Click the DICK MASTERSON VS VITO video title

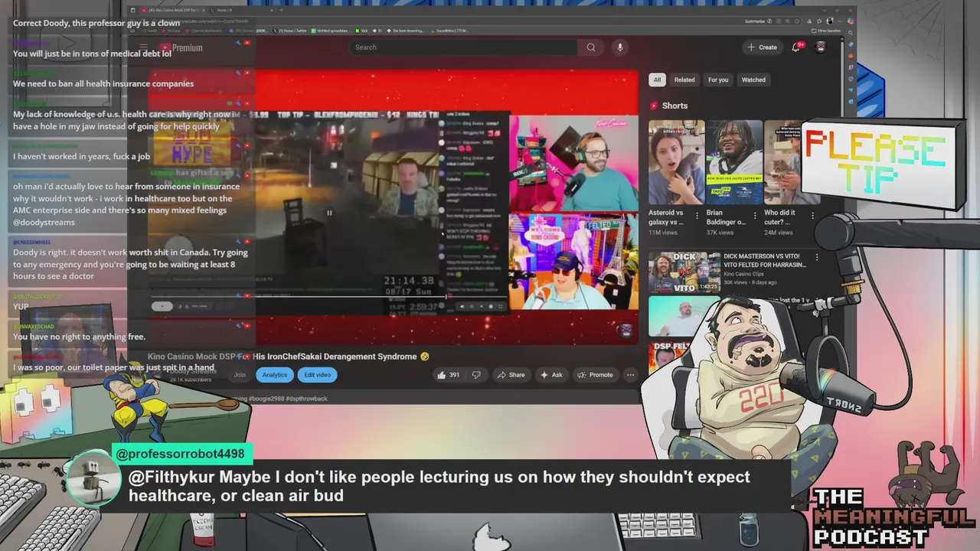tap(765, 260)
